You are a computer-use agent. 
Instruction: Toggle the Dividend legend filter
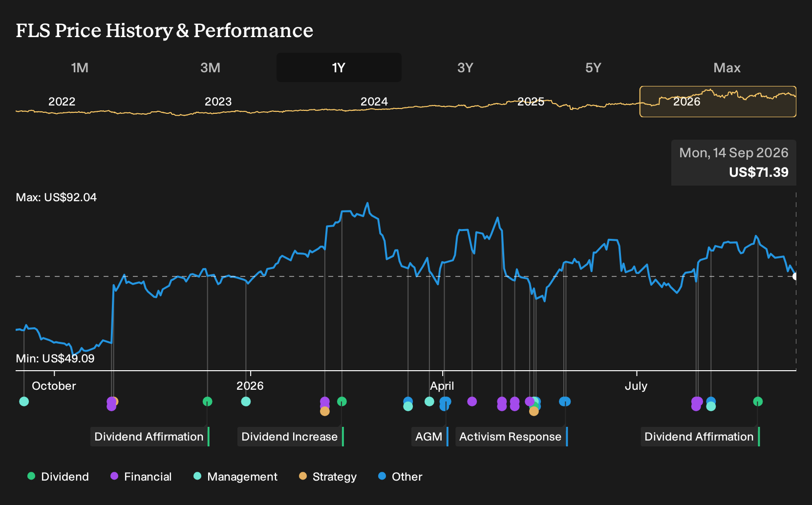58,477
